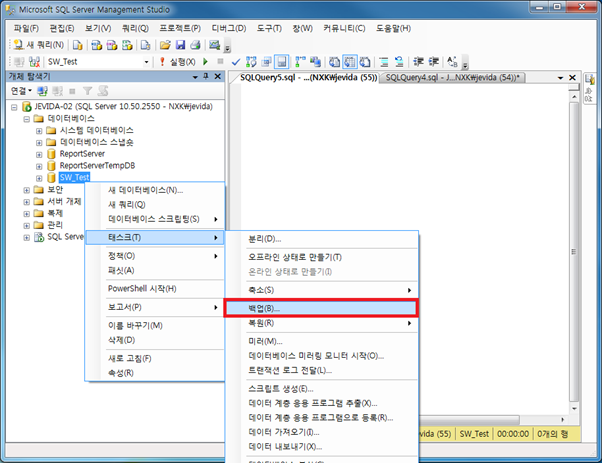Open the SW_Test database dropdown
Image resolution: width=602 pixels, height=463 pixels.
click(x=146, y=62)
